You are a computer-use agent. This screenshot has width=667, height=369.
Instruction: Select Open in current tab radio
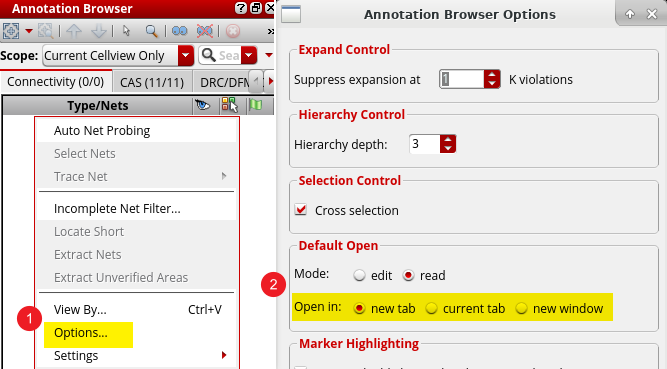coord(431,308)
